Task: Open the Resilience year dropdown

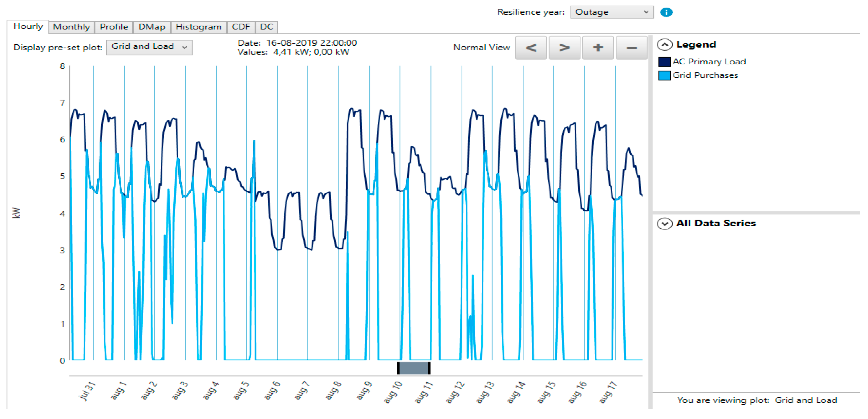Action: (x=612, y=12)
